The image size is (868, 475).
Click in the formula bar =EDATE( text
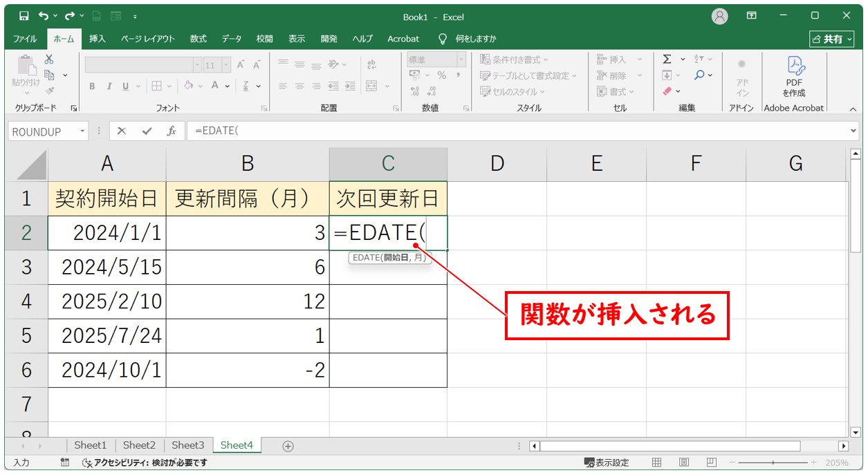click(217, 131)
